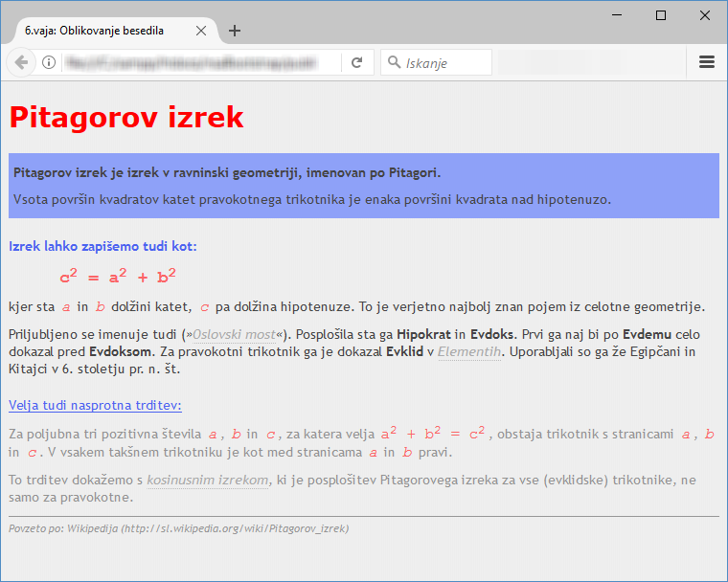Click the 'Oslovski most' dotted term
Screen dimensions: 728x582
tap(234, 335)
